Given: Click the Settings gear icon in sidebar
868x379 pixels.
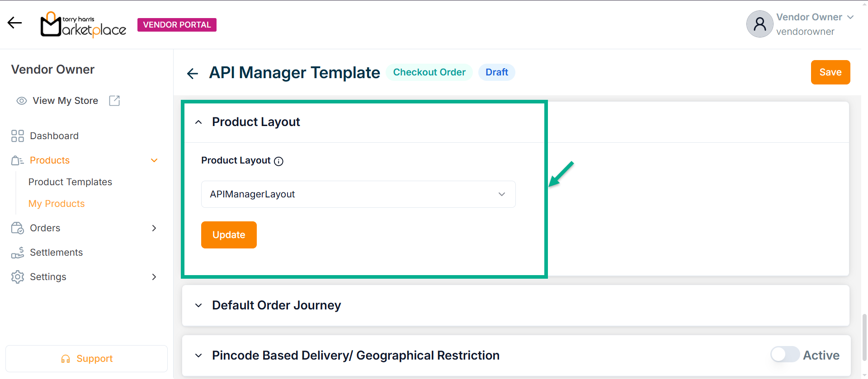Looking at the screenshot, I should tap(18, 277).
